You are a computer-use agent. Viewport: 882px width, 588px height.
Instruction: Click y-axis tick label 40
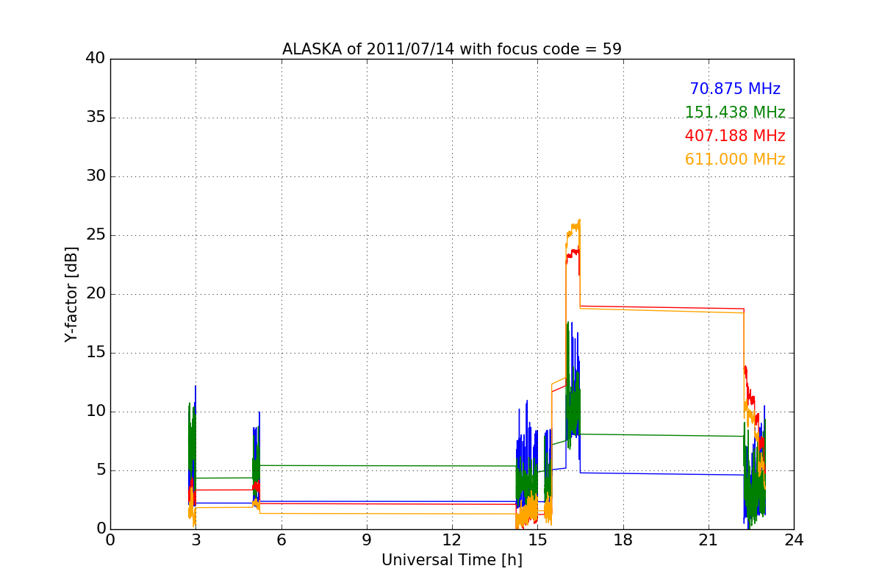click(x=96, y=59)
